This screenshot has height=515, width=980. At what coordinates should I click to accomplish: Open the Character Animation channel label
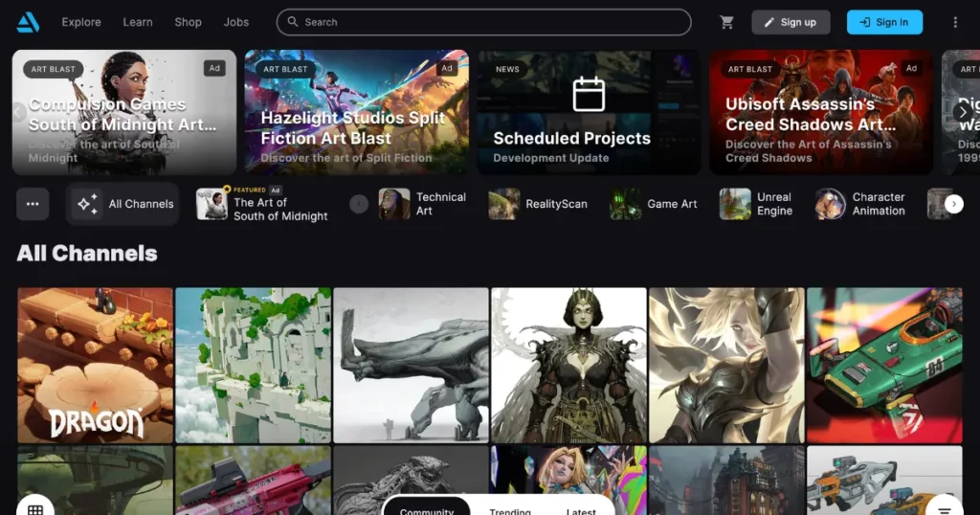click(879, 204)
